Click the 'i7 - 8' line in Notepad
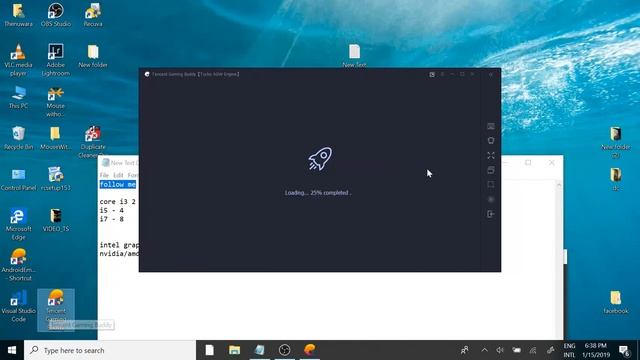Screen dimensions: 640x360 (111, 219)
